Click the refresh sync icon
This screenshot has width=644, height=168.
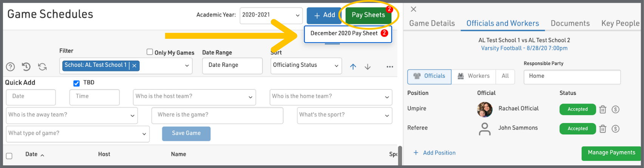[42, 67]
